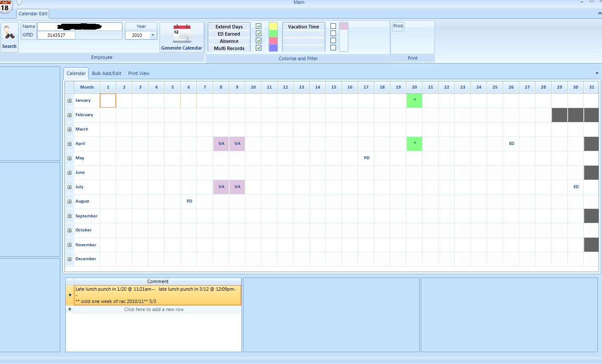
Task: Tick the empty checkbox directly below Vacation Time's
Action: point(333,33)
